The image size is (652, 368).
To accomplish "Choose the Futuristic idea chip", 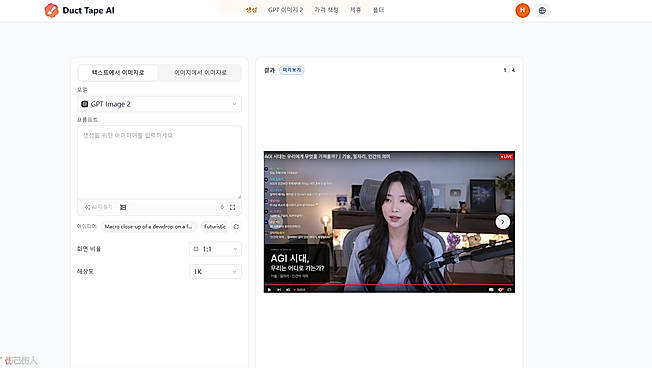I will pyautogui.click(x=215, y=227).
